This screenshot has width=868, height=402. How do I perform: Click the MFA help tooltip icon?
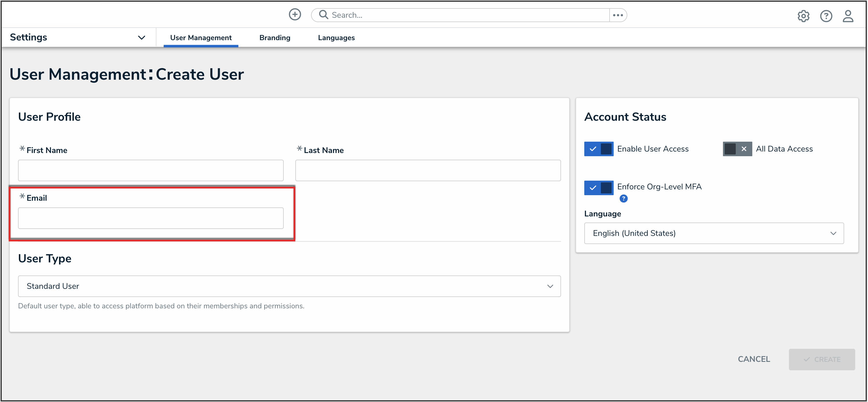[623, 199]
